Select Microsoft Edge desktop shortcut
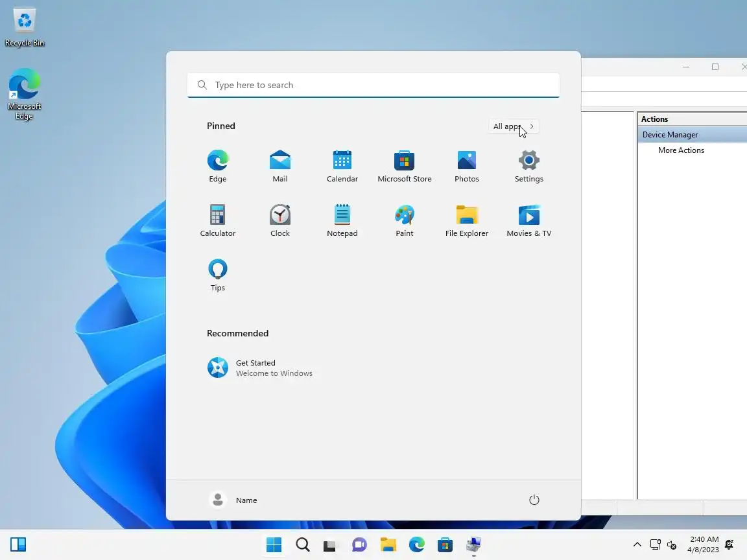 (x=24, y=94)
